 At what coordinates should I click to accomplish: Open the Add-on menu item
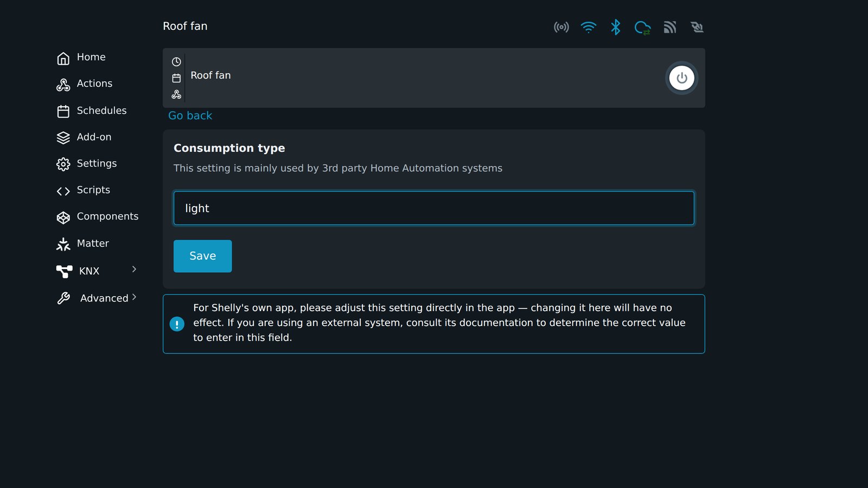(94, 137)
